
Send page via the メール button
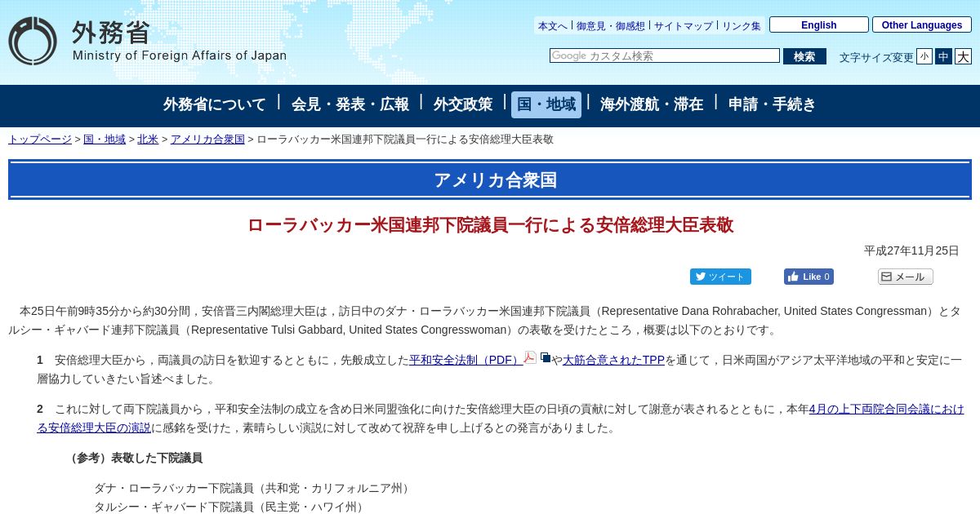[x=905, y=277]
